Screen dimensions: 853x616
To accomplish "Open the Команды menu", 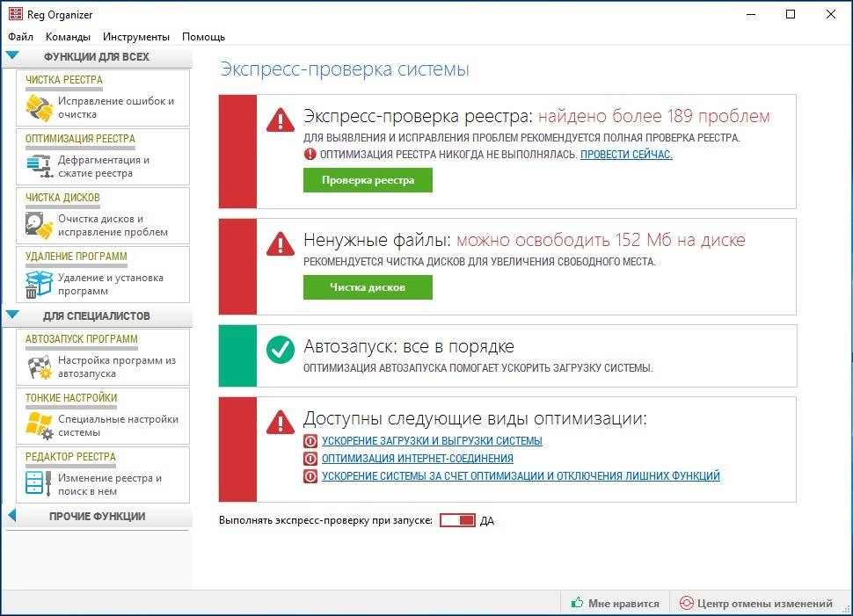I will point(68,37).
